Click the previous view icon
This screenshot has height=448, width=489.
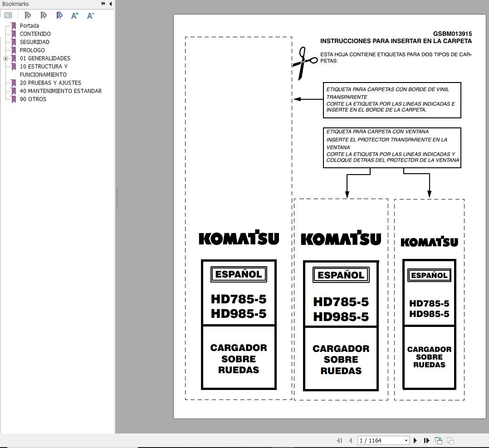(439, 440)
